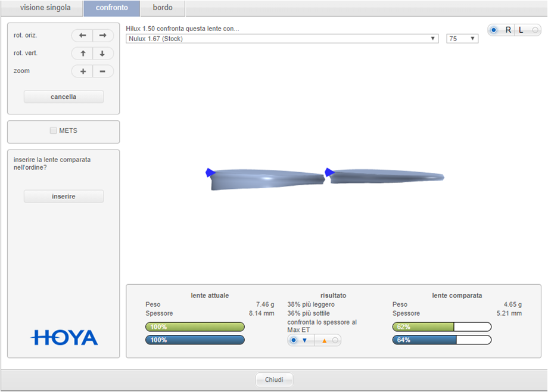Click the 'lente comparata' heading
This screenshot has width=548, height=392.
coord(457,295)
